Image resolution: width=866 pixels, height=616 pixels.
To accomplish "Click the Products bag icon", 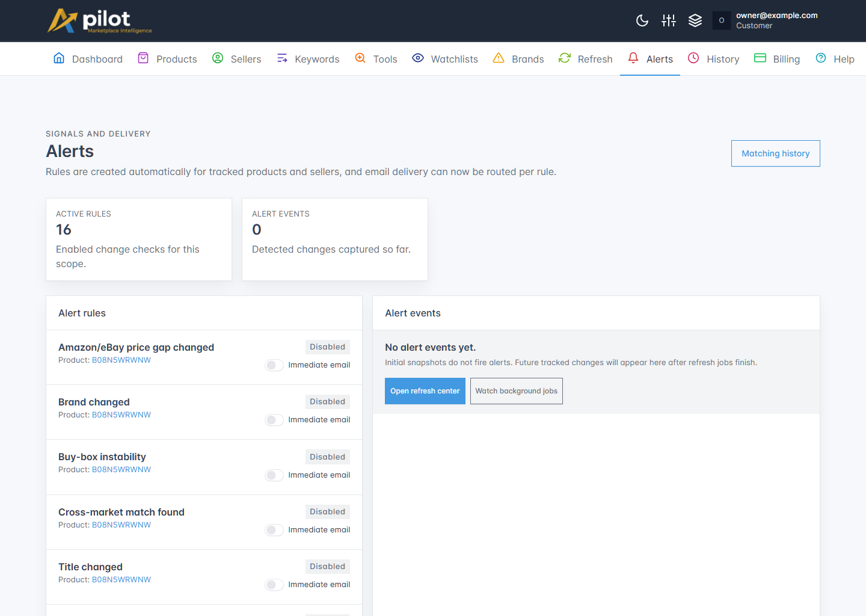I will (x=143, y=58).
